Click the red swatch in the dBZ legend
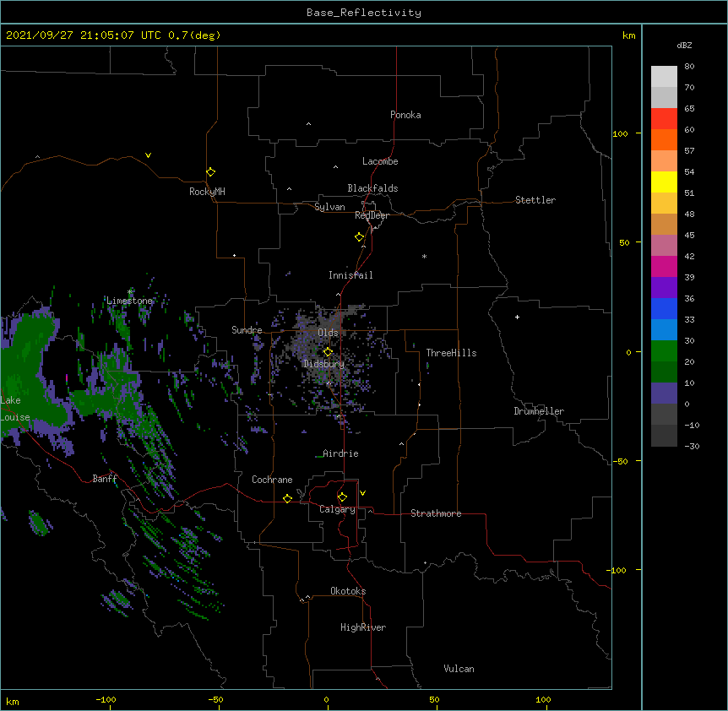The width and height of the screenshot is (728, 711). click(x=664, y=119)
